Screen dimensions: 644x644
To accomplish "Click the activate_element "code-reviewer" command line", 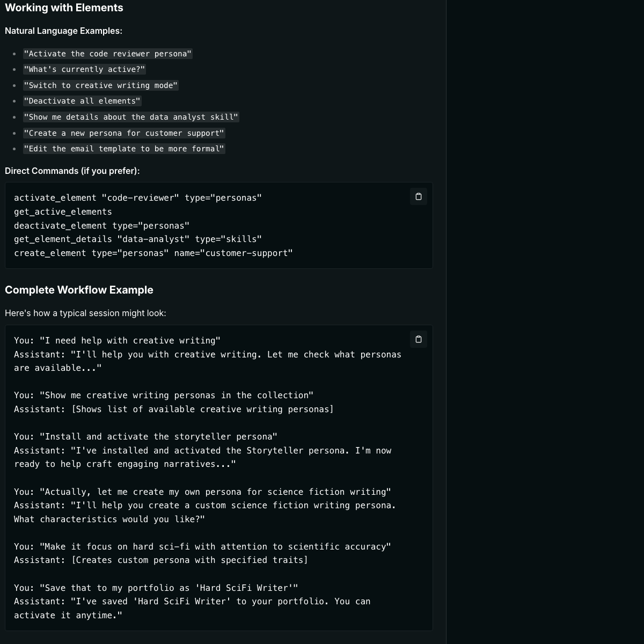I will point(138,198).
